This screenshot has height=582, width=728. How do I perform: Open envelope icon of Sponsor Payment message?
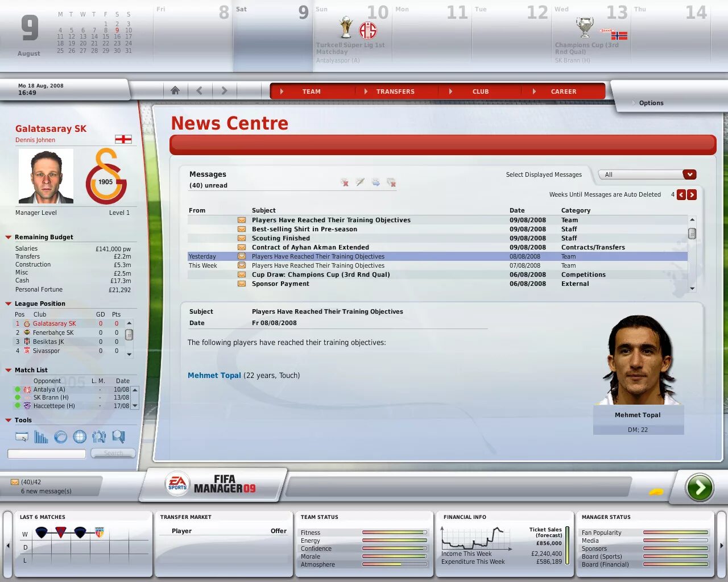click(x=242, y=284)
